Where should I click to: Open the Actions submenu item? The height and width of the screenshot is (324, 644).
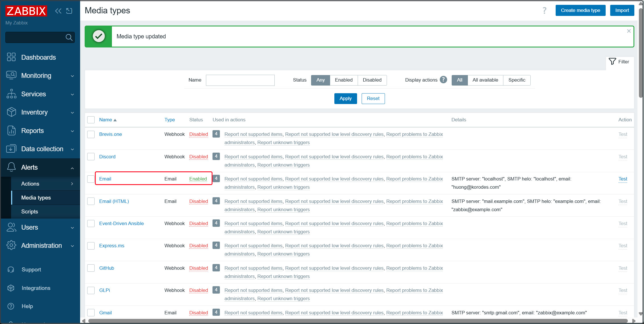point(30,184)
